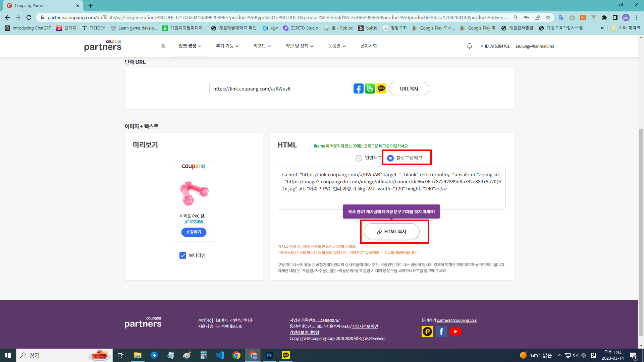Open the Windows Start menu

coord(8,355)
